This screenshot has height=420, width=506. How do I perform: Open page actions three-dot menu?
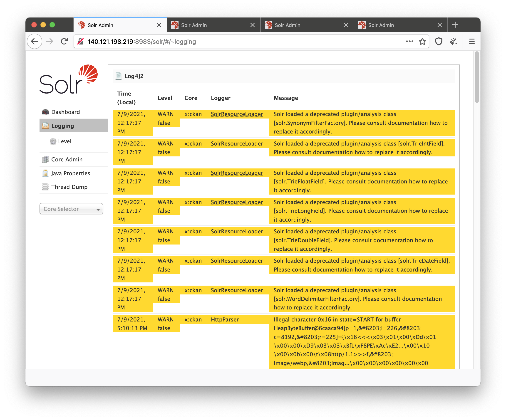(x=409, y=41)
